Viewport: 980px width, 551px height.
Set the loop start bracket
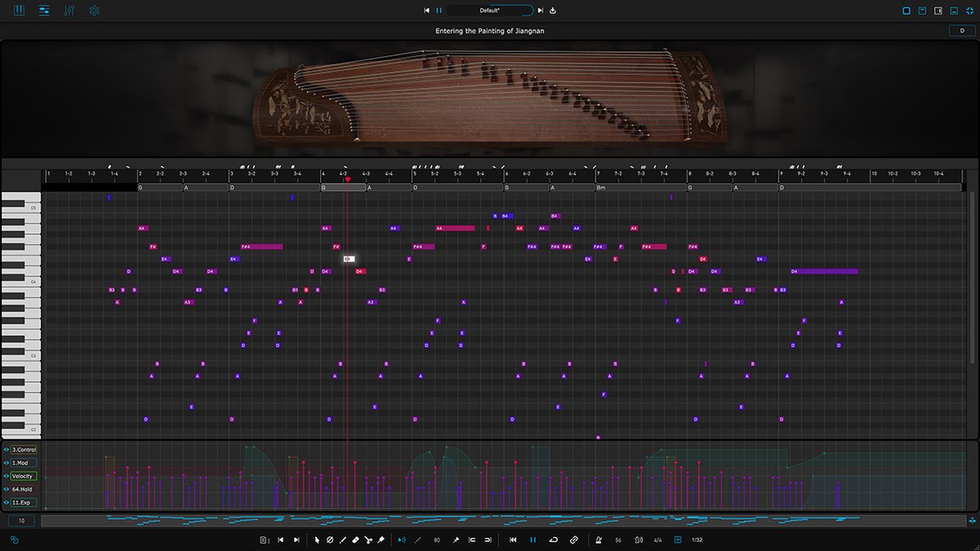click(x=472, y=540)
